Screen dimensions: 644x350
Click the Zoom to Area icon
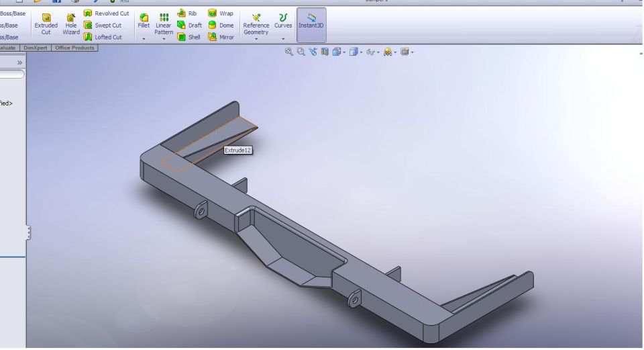[301, 52]
